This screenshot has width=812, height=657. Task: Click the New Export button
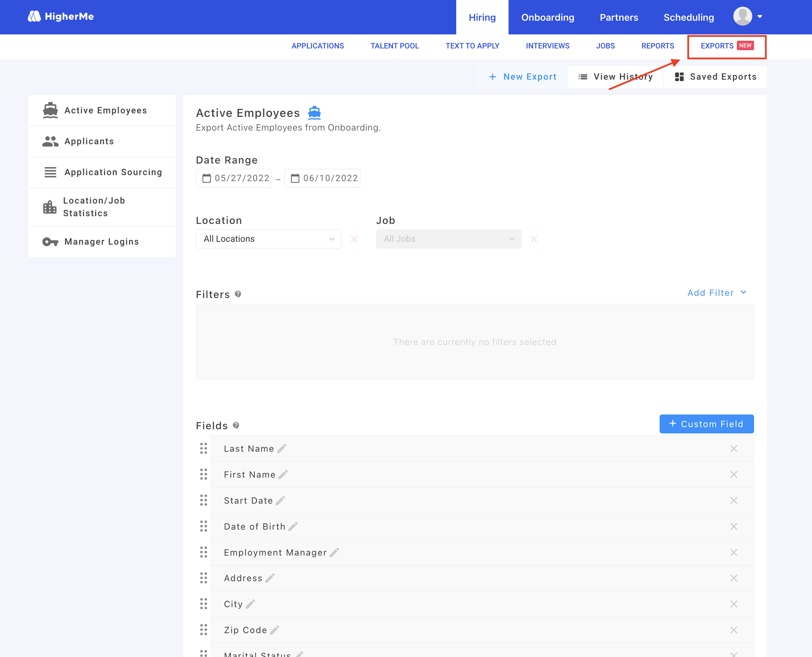tap(522, 77)
